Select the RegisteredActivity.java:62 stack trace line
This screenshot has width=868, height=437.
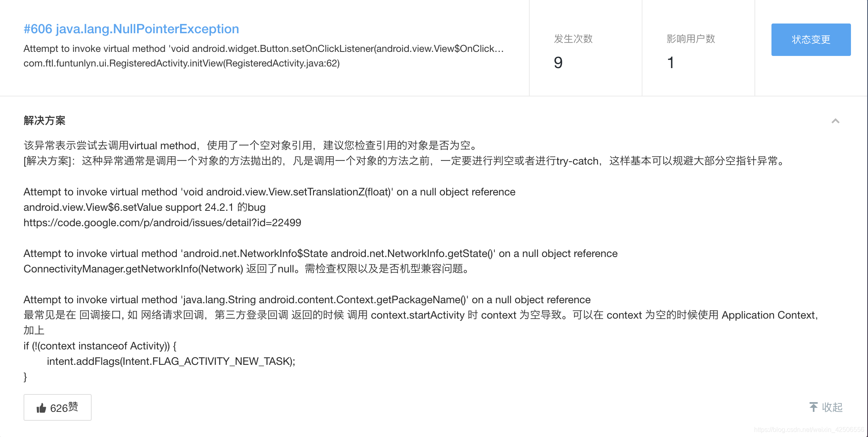[182, 64]
